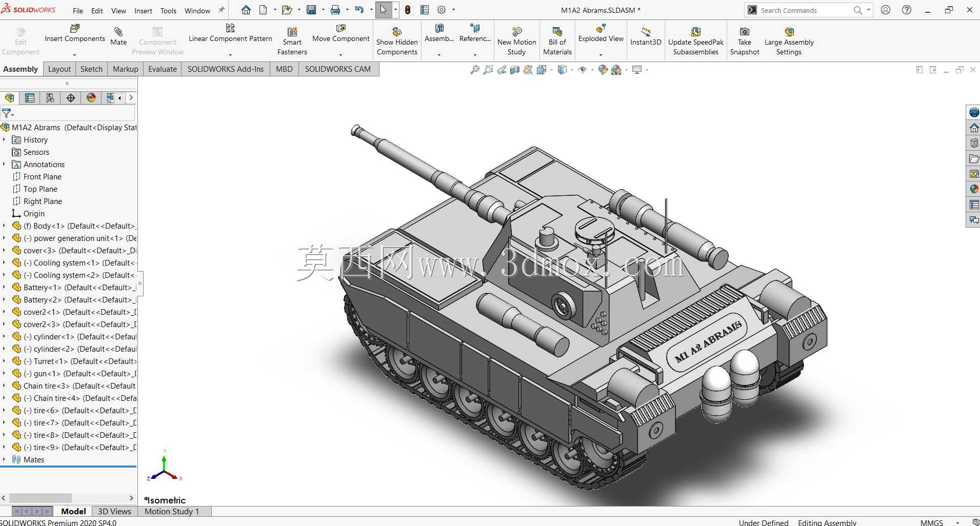The image size is (980, 526).
Task: Open Reference Geometry button
Action: coord(475,34)
